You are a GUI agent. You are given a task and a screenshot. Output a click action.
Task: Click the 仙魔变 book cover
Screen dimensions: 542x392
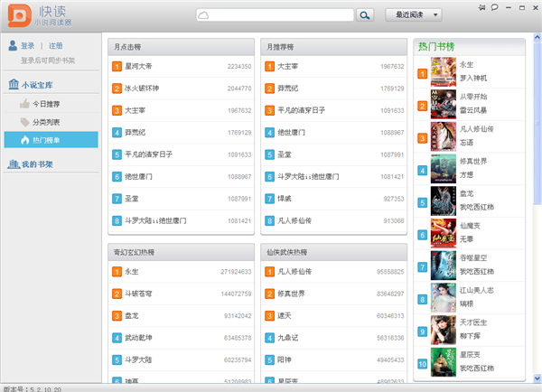[x=444, y=233]
